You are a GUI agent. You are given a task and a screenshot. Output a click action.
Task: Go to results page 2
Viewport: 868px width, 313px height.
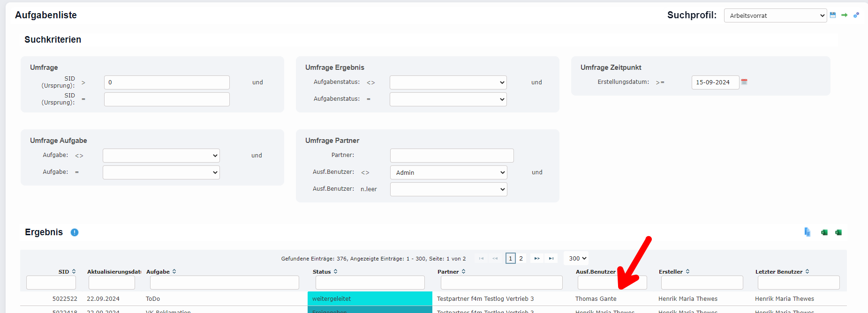click(521, 259)
